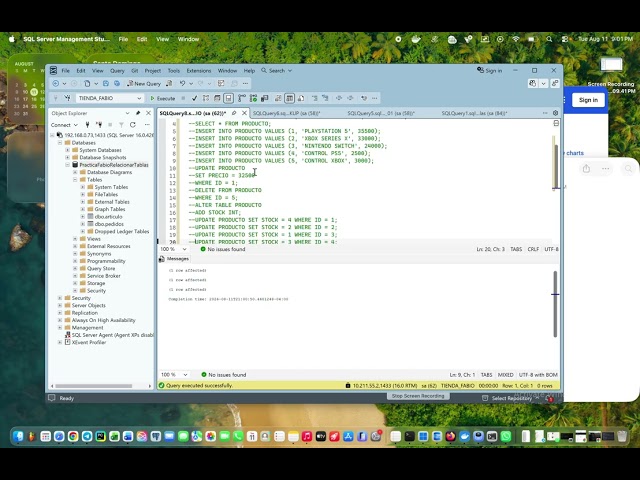Switch to the SQLQuery1 tab

tap(474, 113)
